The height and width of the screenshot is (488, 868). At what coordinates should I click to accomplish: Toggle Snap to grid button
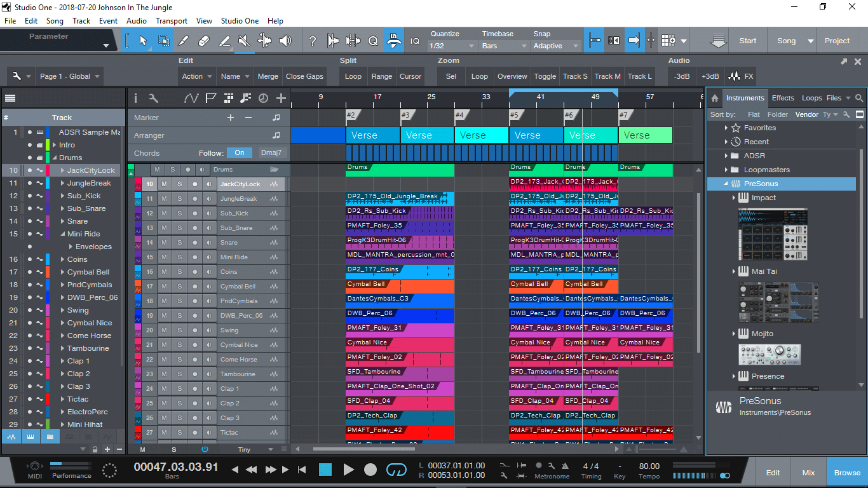click(x=595, y=41)
